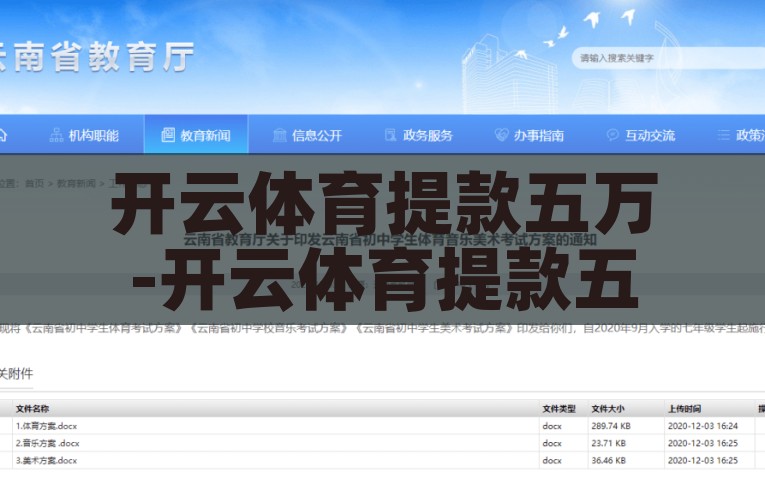Image resolution: width=765 pixels, height=478 pixels.
Task: Click the 上传时间 column header
Action: (684, 409)
